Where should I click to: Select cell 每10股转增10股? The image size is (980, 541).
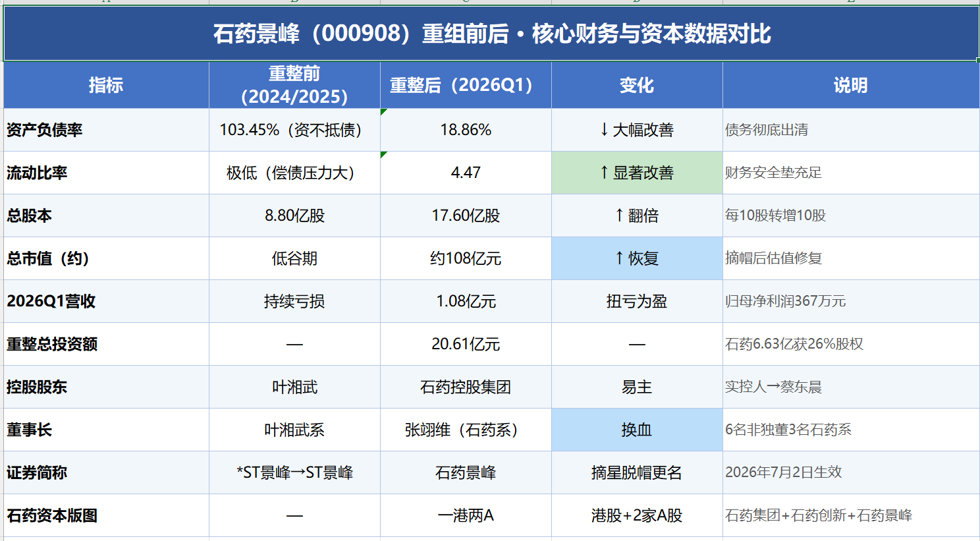851,215
